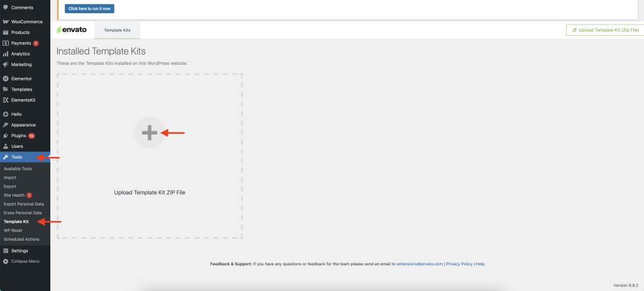This screenshot has height=291, width=644.
Task: Click the Marketing megaphone icon
Action: [5, 65]
